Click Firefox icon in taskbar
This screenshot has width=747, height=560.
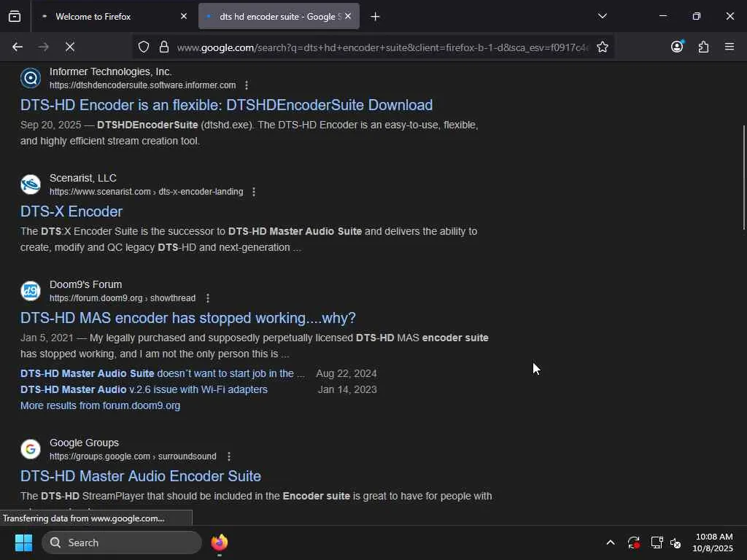click(219, 542)
